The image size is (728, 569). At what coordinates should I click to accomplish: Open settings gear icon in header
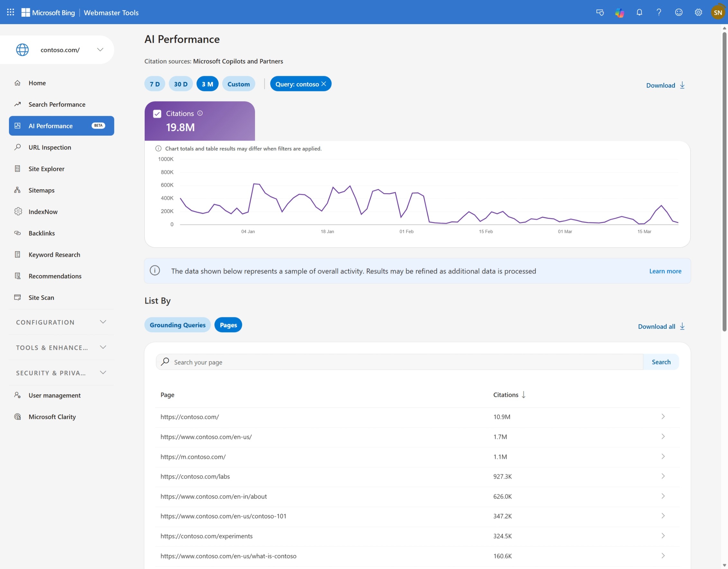pyautogui.click(x=698, y=12)
